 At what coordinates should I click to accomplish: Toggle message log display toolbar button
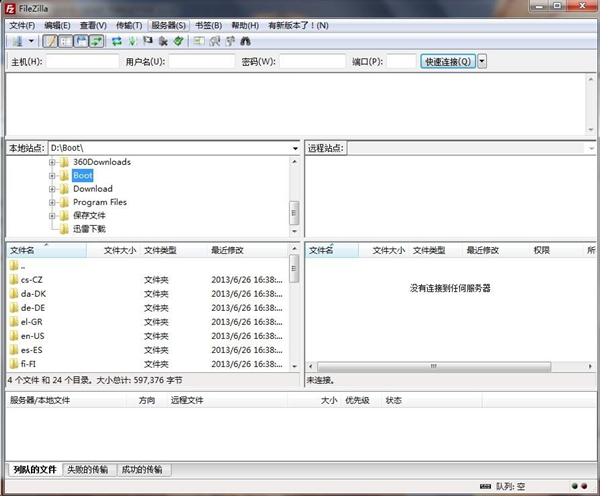(50, 41)
